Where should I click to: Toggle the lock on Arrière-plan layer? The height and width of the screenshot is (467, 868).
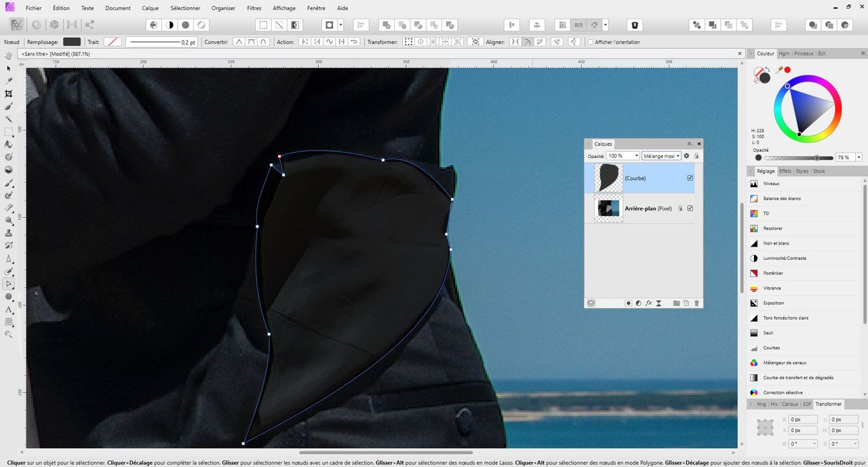(680, 209)
